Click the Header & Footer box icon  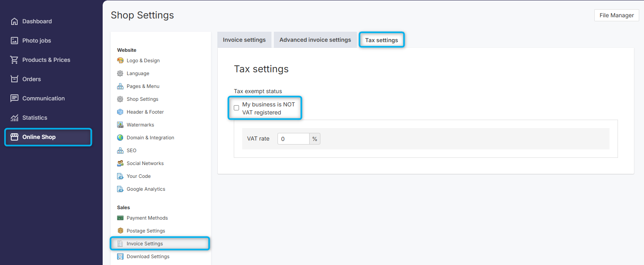click(x=120, y=112)
